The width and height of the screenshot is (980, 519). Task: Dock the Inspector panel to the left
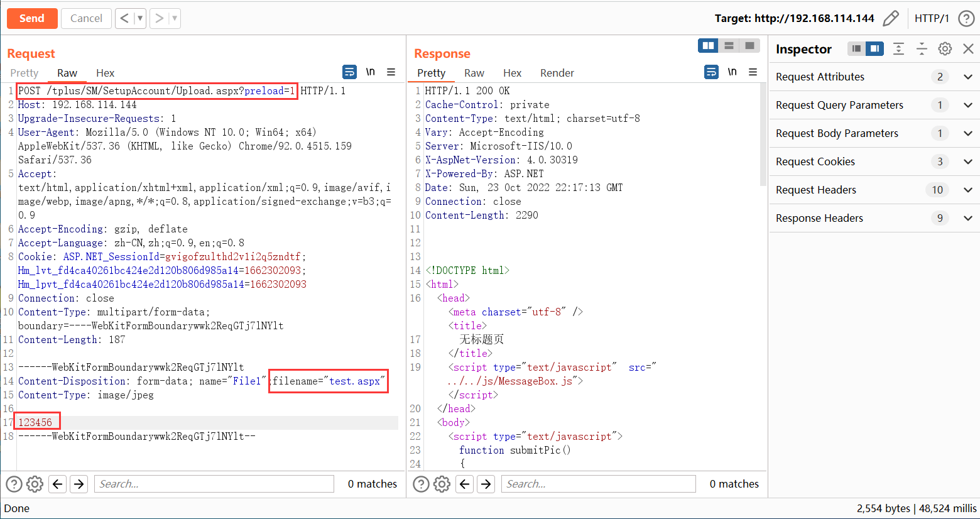[x=856, y=49]
